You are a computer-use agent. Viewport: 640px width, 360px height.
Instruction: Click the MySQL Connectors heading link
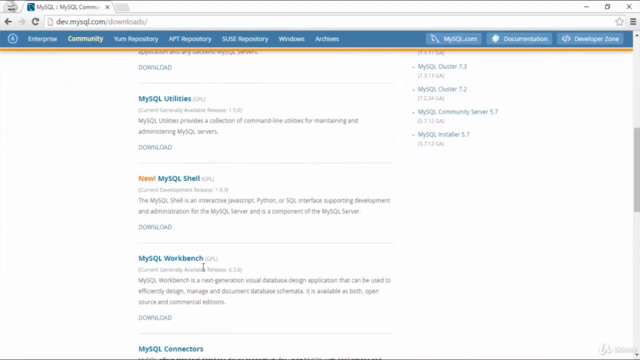pos(171,349)
